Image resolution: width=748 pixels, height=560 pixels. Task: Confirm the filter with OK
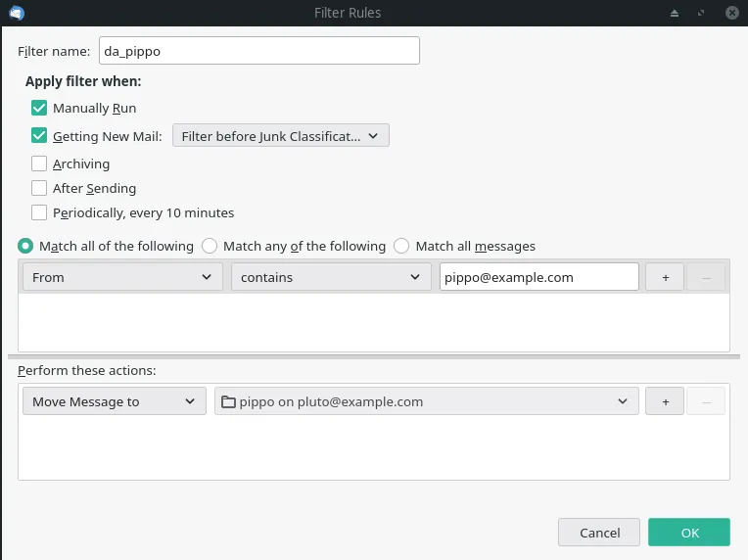(x=689, y=533)
